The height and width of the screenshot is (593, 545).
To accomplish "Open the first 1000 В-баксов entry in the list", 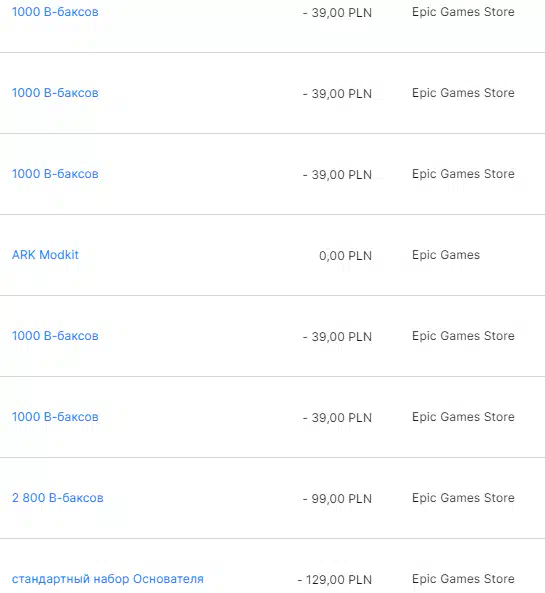I will [x=55, y=12].
